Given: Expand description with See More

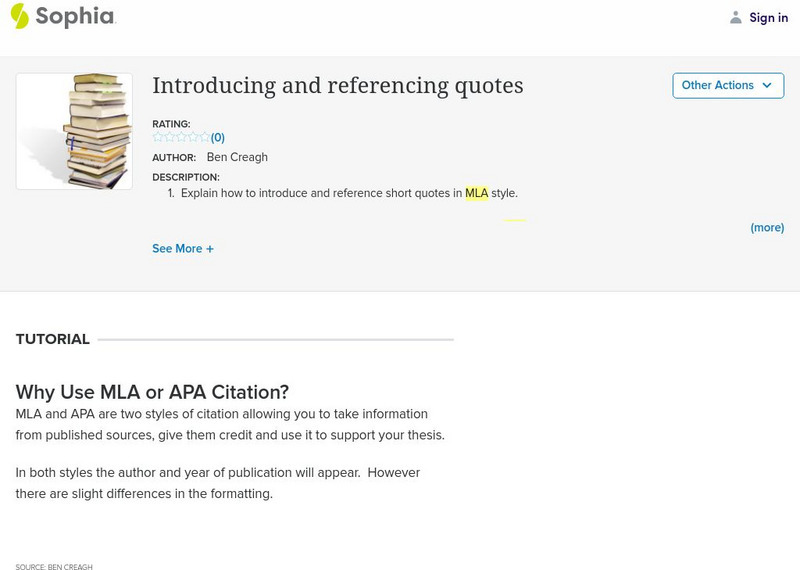Looking at the screenshot, I should (x=177, y=249).
